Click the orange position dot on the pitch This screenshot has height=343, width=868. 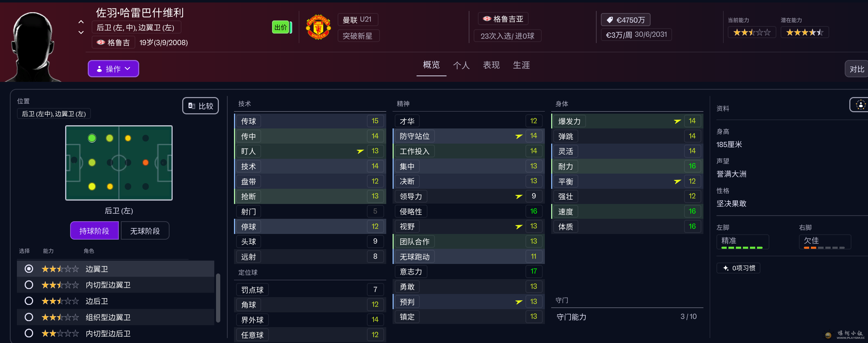click(x=146, y=162)
